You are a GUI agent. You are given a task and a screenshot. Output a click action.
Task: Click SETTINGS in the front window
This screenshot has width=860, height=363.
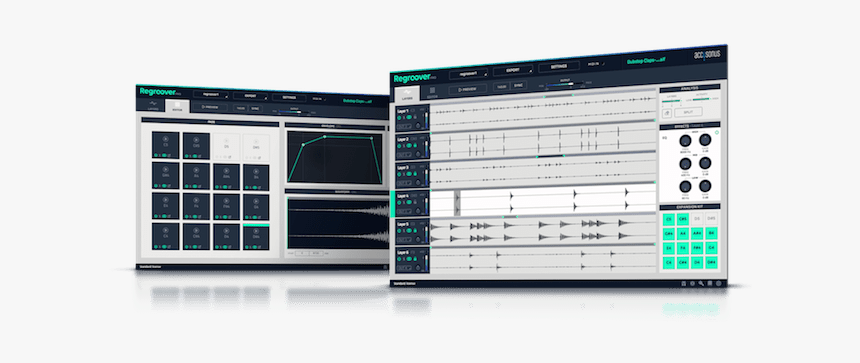(558, 67)
